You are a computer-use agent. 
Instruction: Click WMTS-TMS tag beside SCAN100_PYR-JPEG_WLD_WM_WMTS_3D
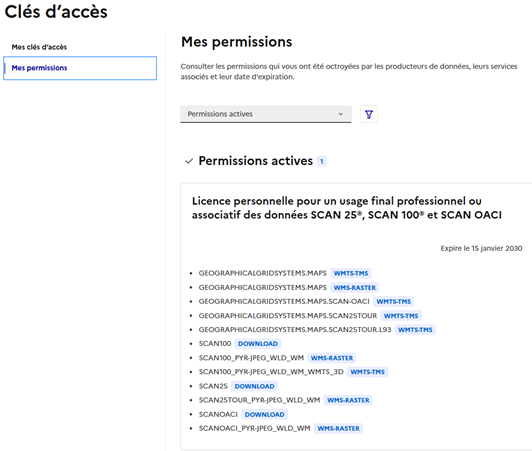367,372
